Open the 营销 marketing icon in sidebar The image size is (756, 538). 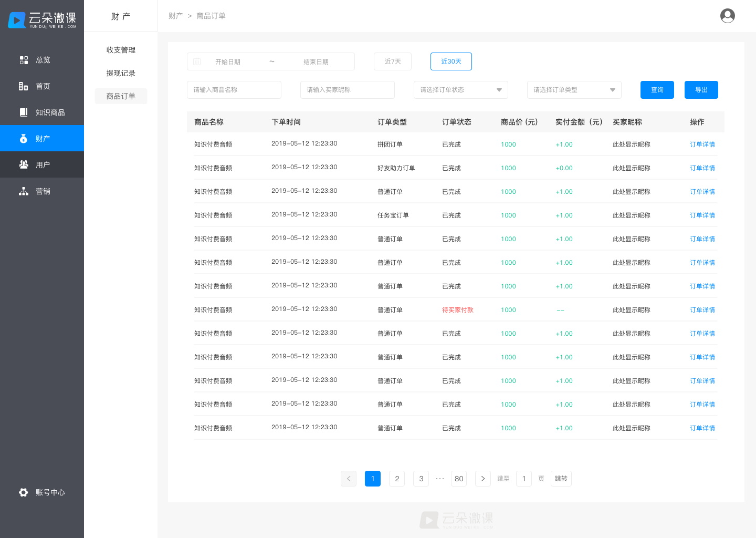[x=24, y=191]
